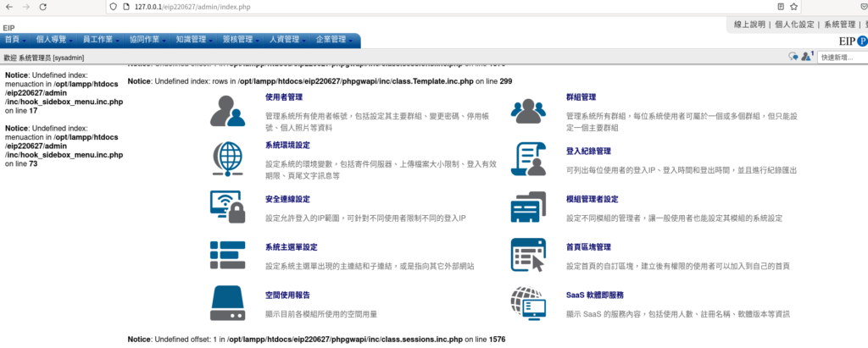Image resolution: width=868 pixels, height=348 pixels.
Task: Click the 模組管理者設定 folder icon
Action: pos(528,207)
